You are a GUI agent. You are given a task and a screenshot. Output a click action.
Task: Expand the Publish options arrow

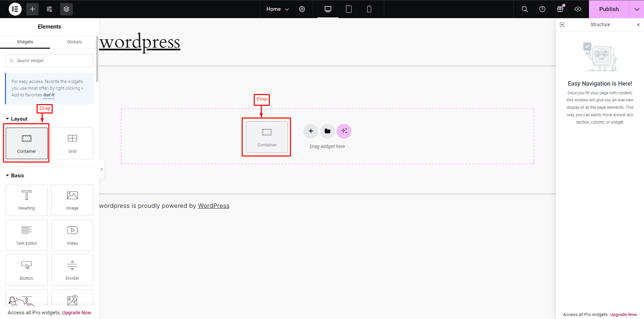click(637, 9)
